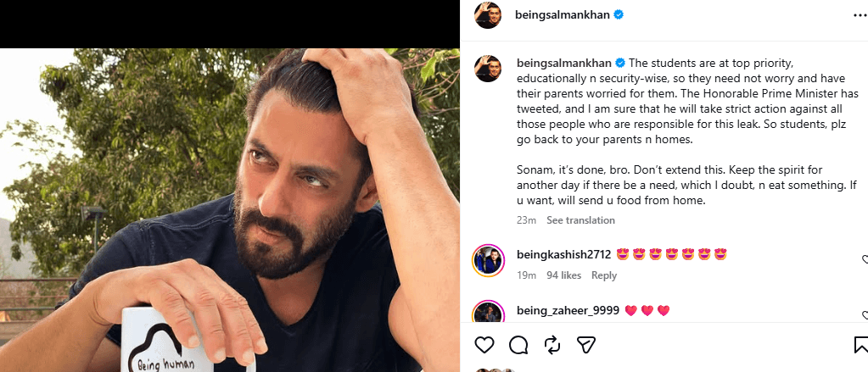The height and width of the screenshot is (372, 868).
Task: Open beingsalmankhan avatar beside the caption
Action: coord(488,69)
